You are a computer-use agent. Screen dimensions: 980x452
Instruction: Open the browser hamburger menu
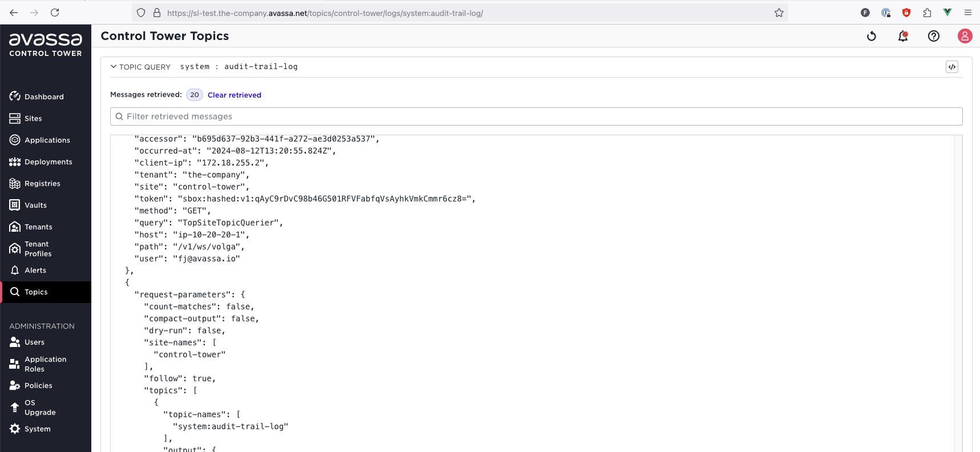(x=968, y=13)
